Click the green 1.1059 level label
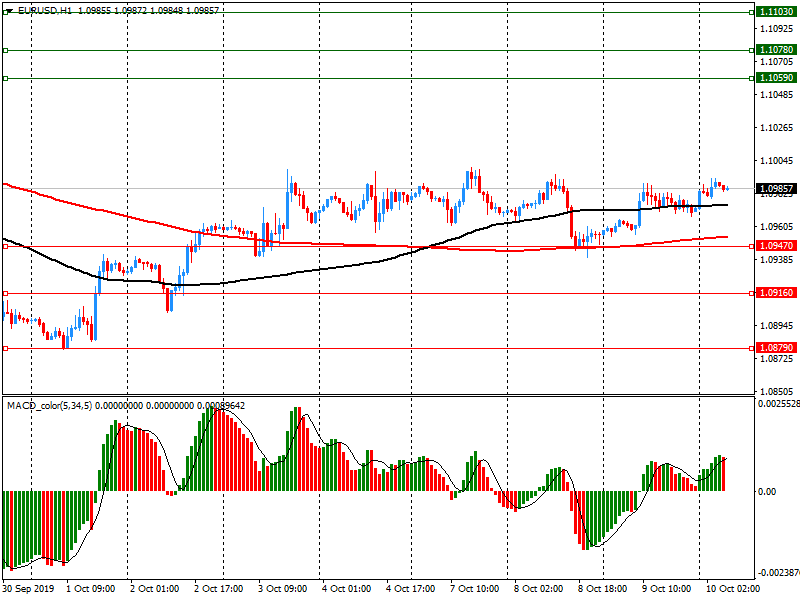Viewport: 800px width, 600px height. (776, 77)
